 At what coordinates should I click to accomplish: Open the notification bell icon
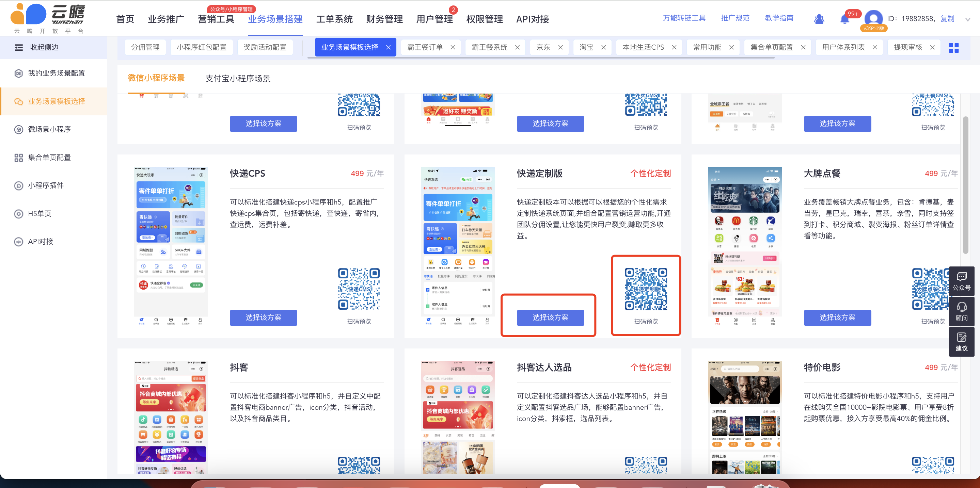[844, 19]
